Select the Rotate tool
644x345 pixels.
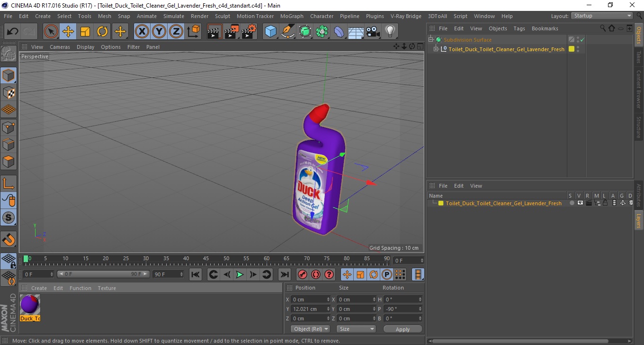102,32
